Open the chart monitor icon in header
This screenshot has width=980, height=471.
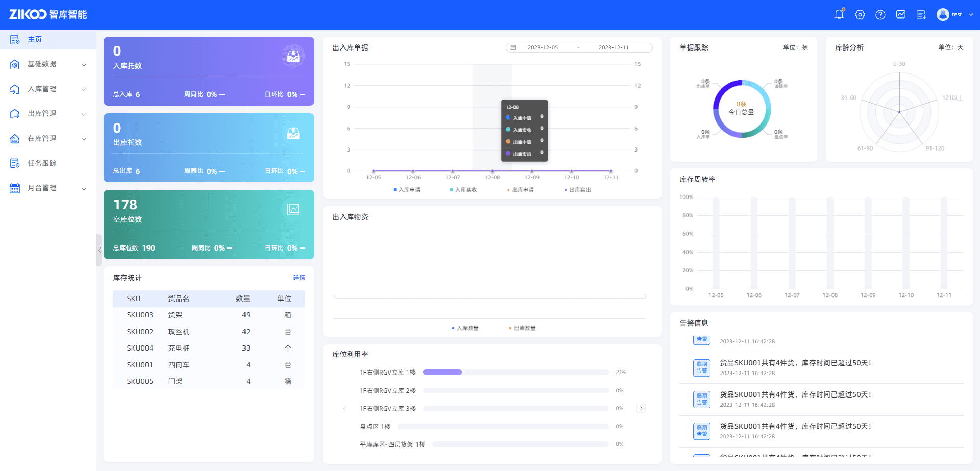[x=901, y=15]
